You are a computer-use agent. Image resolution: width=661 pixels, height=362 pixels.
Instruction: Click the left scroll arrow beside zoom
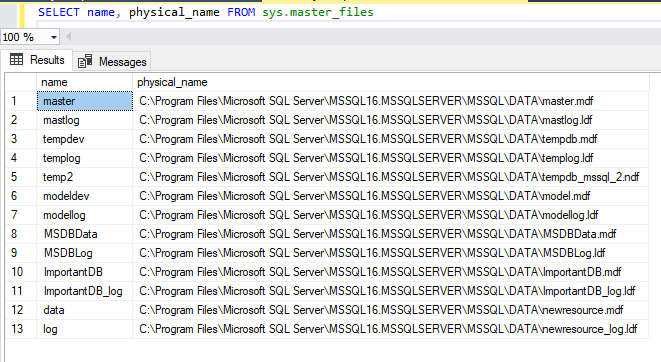68,37
